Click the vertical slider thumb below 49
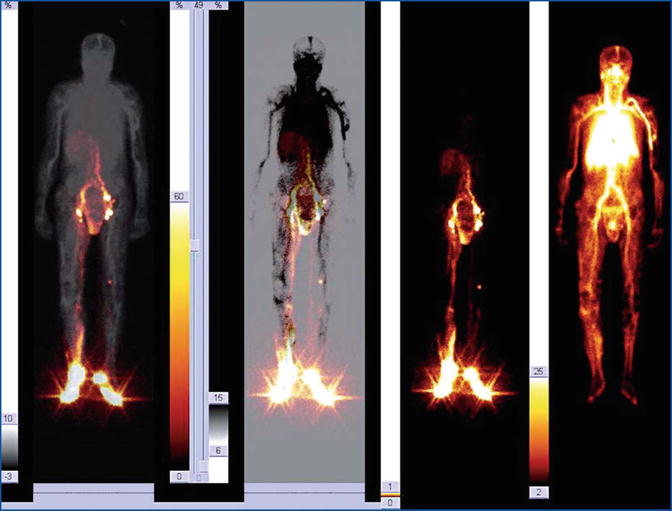Image resolution: width=672 pixels, height=511 pixels. [196, 244]
